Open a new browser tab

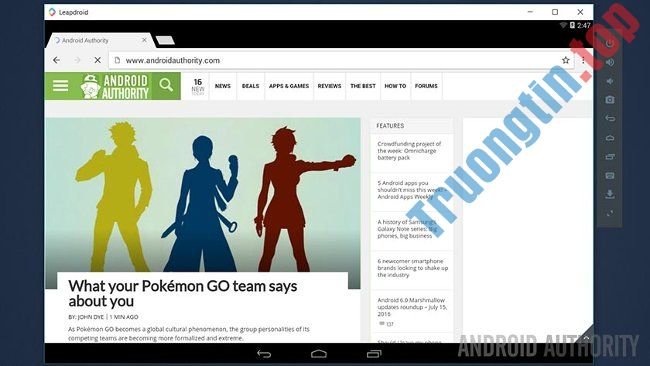tap(165, 40)
